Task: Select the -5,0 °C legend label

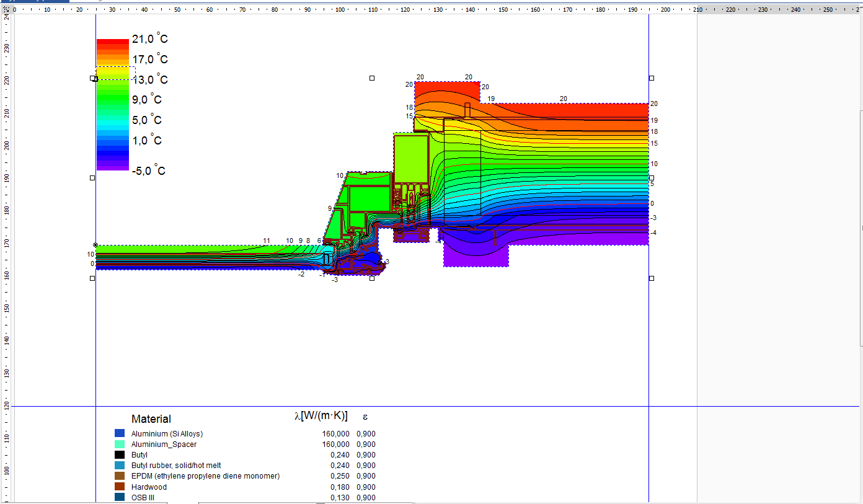Action: click(x=149, y=171)
